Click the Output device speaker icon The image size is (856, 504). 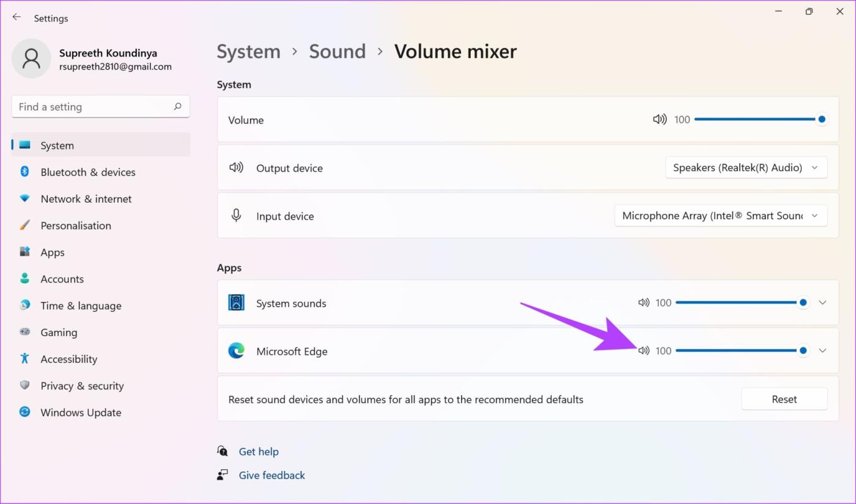coord(236,167)
